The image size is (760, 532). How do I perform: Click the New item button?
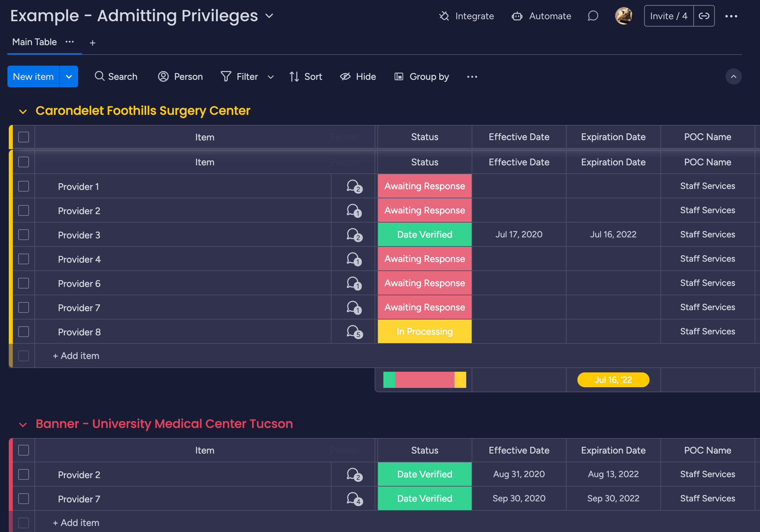coord(33,76)
